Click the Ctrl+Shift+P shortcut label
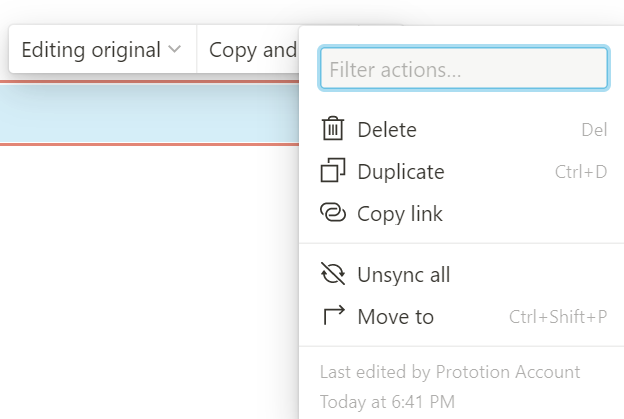This screenshot has width=624, height=419. pos(558,317)
